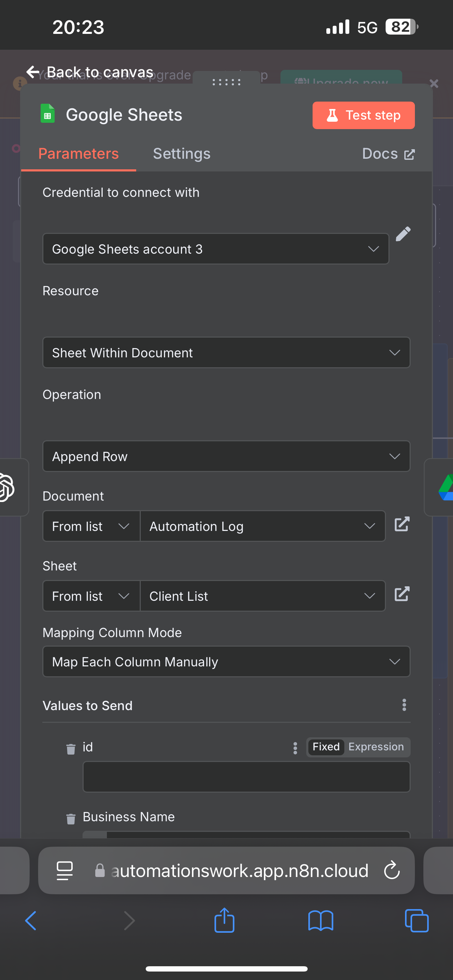Open Client List sheet in new tab icon

point(402,594)
